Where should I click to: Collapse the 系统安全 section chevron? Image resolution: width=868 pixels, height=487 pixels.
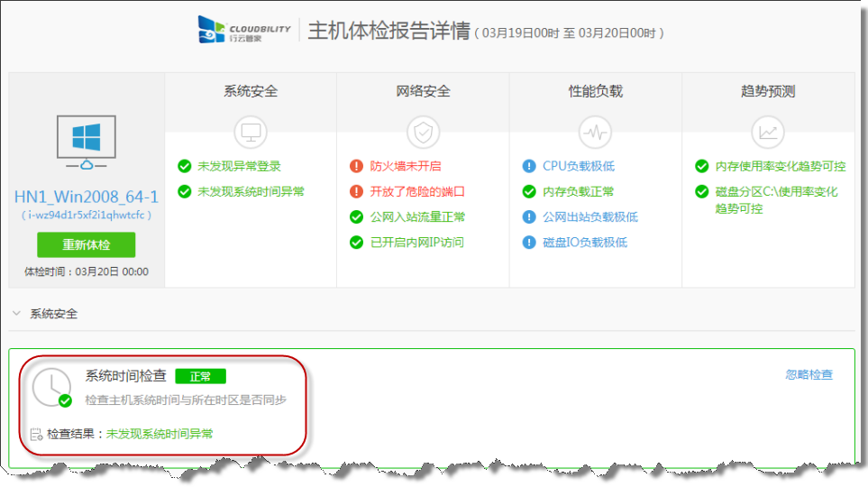tap(16, 314)
